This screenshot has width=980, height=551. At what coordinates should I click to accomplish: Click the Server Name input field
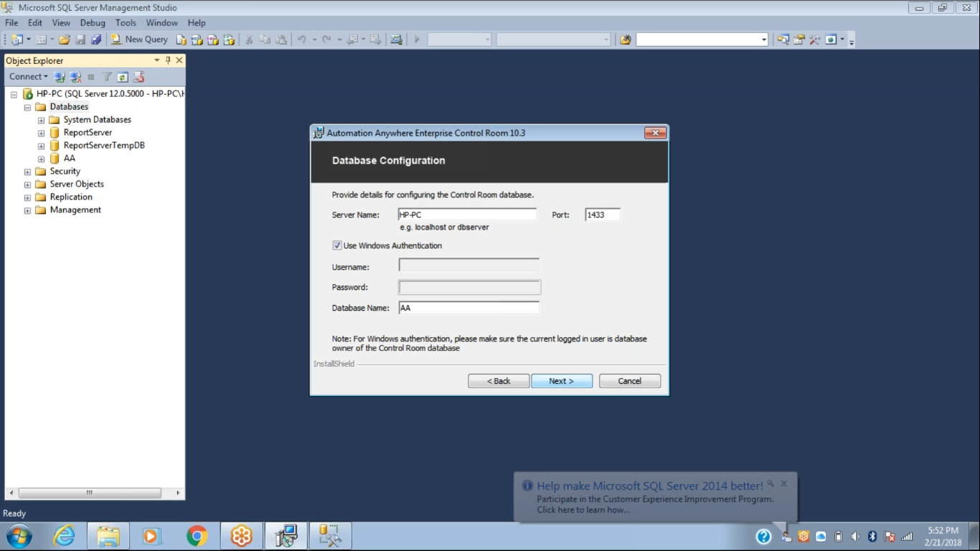(x=467, y=215)
